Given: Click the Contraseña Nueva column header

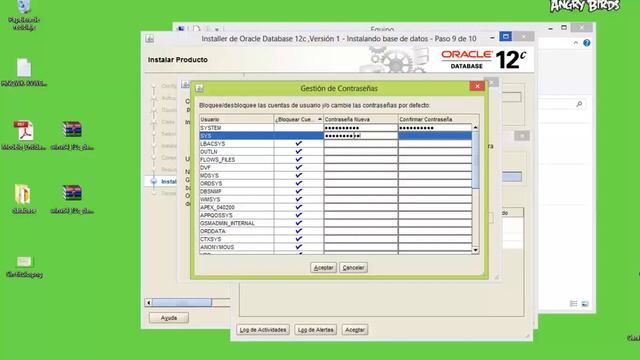Looking at the screenshot, I should coord(361,119).
